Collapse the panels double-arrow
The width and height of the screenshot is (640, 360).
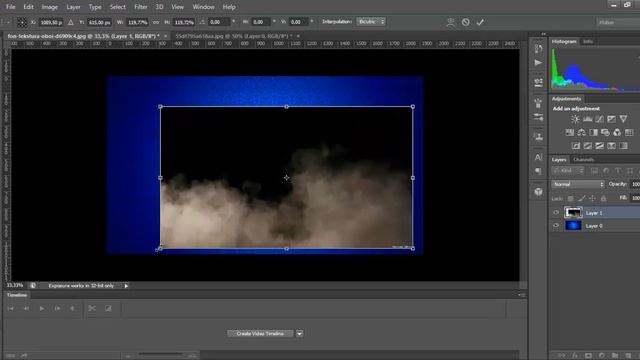(x=543, y=34)
